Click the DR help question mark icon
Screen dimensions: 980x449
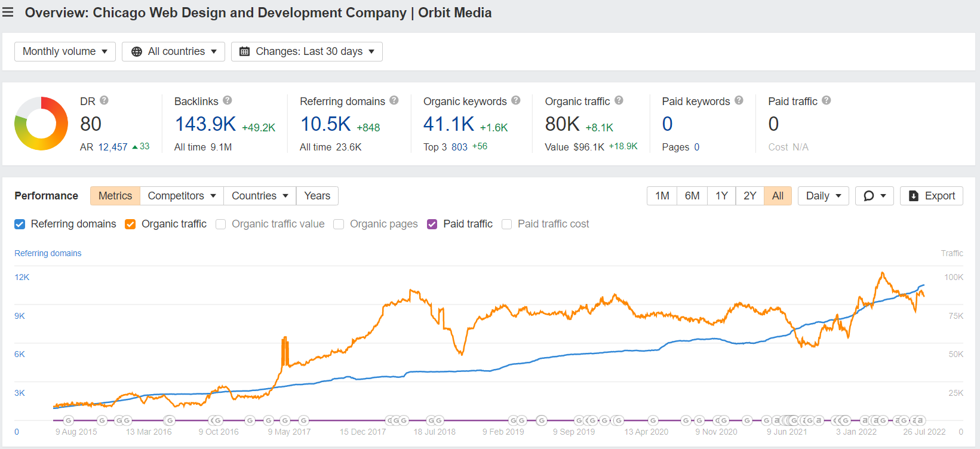pyautogui.click(x=104, y=100)
